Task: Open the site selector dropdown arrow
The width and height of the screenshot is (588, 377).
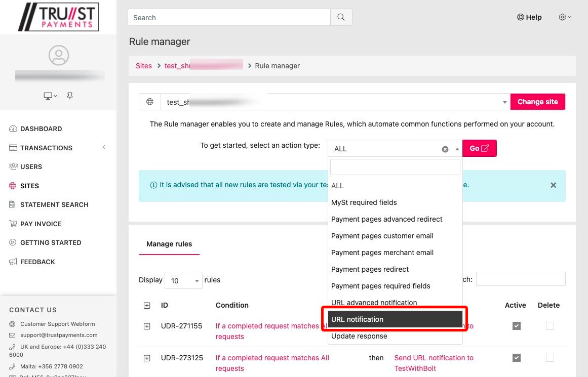Action: [505, 102]
